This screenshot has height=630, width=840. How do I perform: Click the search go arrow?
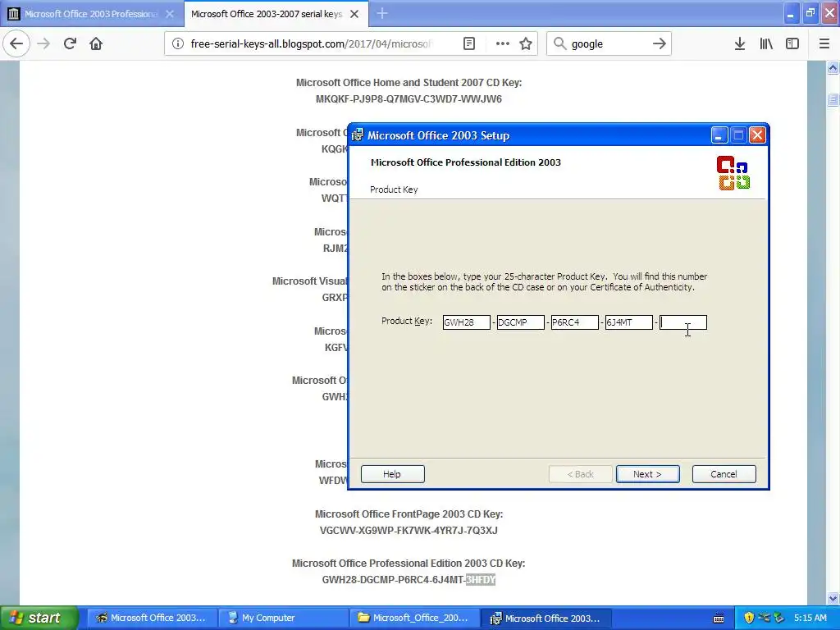pyautogui.click(x=660, y=43)
